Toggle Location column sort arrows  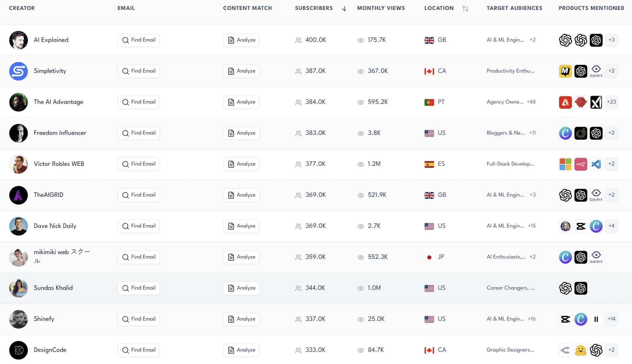pos(465,9)
